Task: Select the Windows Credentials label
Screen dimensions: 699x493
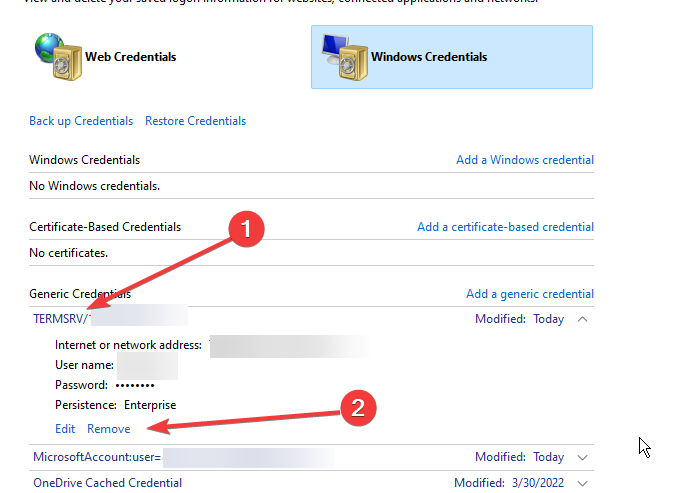Action: click(x=429, y=57)
